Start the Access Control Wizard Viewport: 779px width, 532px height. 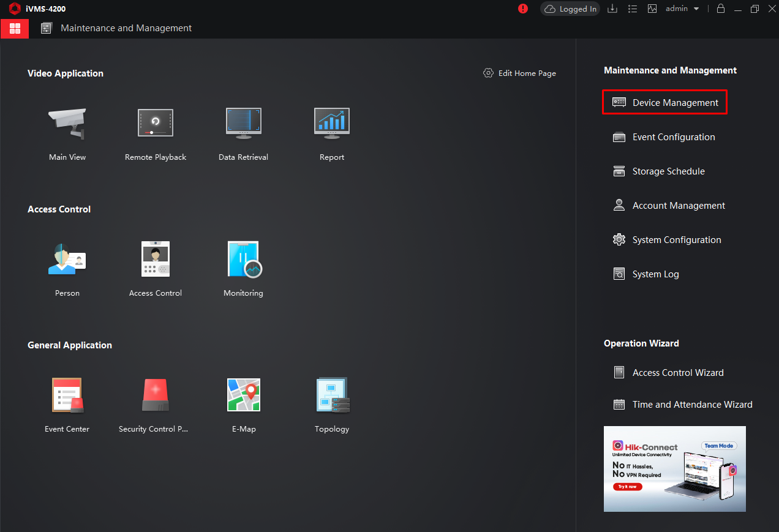668,373
